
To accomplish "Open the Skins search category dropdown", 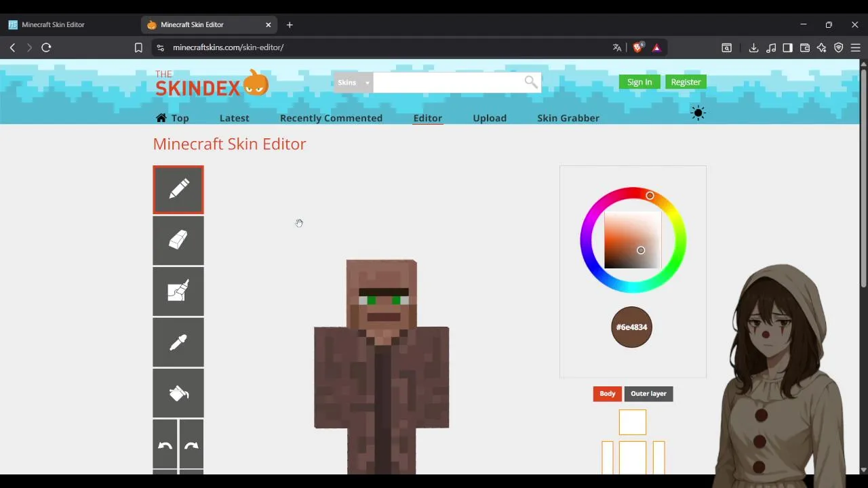I will pyautogui.click(x=353, y=83).
